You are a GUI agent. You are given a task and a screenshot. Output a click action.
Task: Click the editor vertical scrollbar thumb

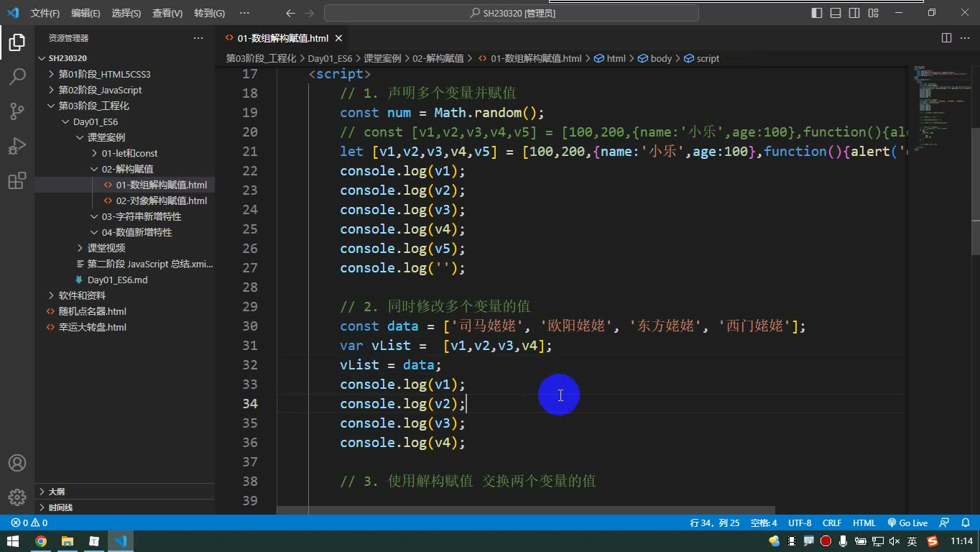click(975, 190)
